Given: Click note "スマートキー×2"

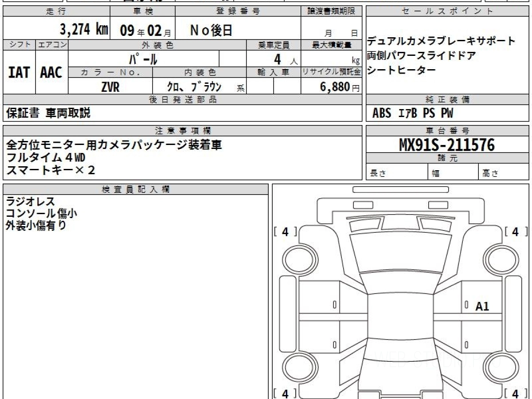Looking at the screenshot, I should coord(51,169).
